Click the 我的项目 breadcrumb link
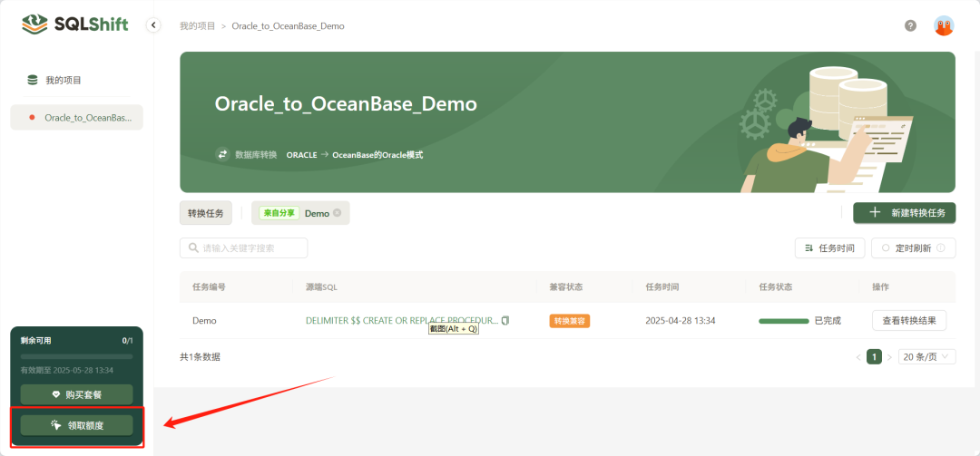The image size is (980, 456). coord(198,26)
